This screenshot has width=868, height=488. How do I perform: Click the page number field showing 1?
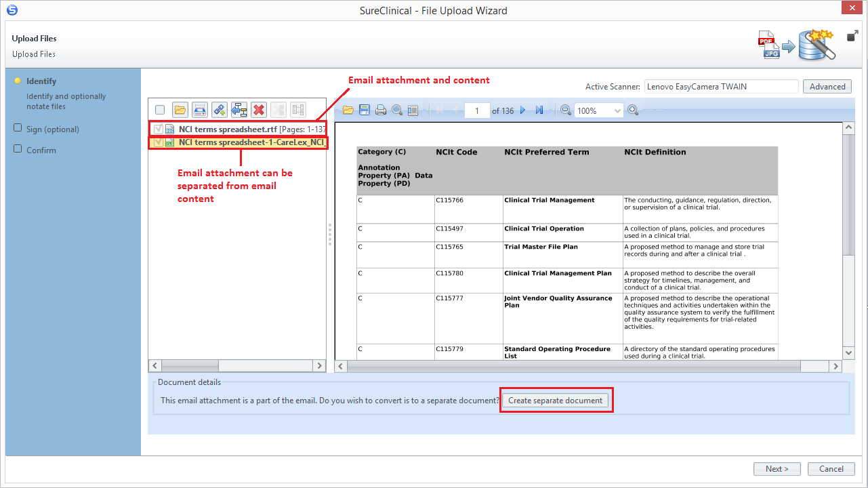point(477,110)
